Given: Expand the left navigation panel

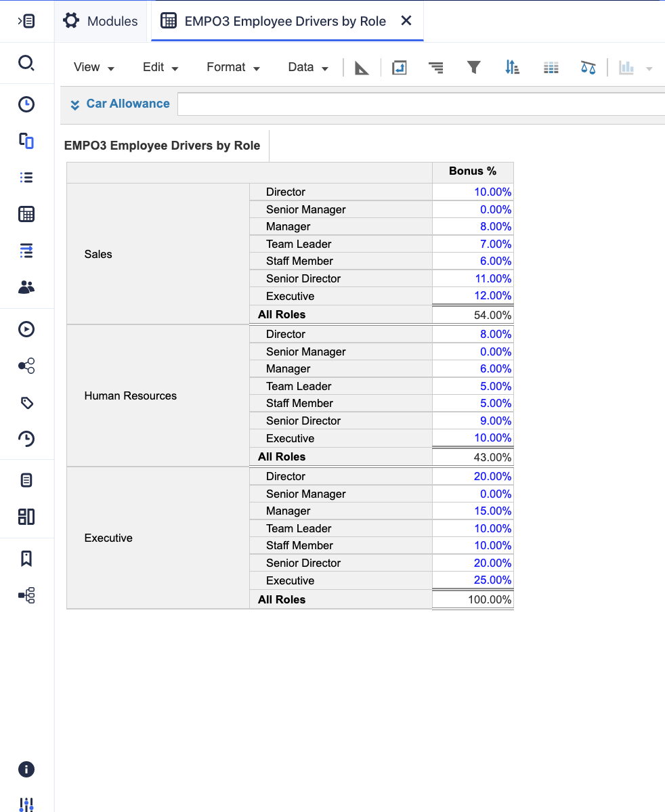Looking at the screenshot, I should tap(26, 21).
